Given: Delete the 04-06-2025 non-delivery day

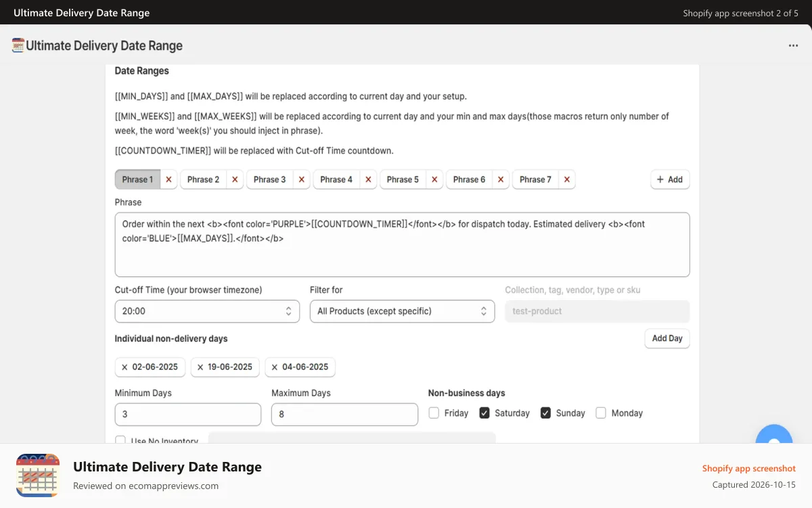Looking at the screenshot, I should pyautogui.click(x=274, y=367).
